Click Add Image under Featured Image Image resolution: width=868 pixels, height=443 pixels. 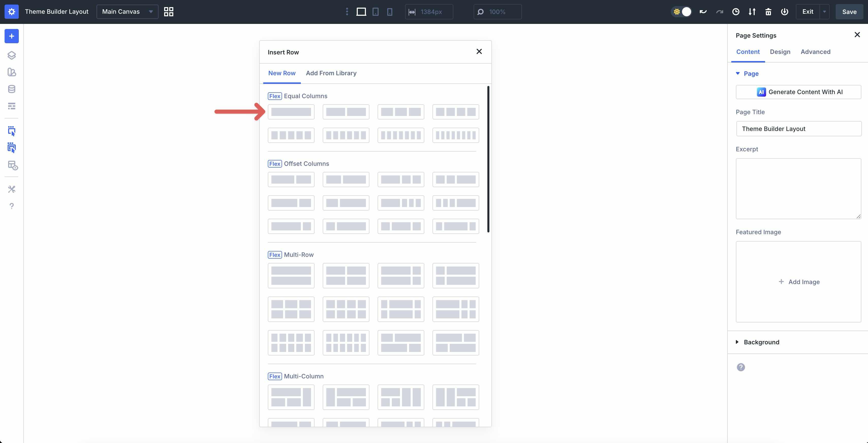point(799,282)
